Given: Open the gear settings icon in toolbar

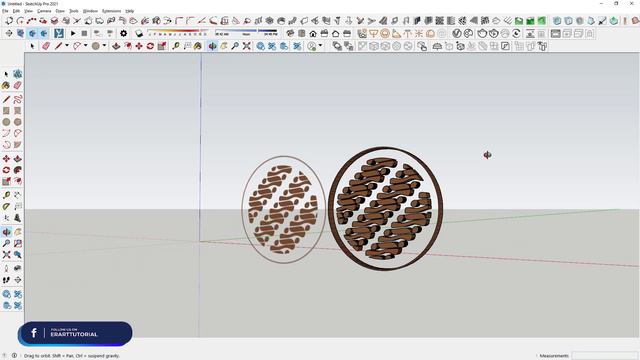Looking at the screenshot, I should pyautogui.click(x=123, y=33).
